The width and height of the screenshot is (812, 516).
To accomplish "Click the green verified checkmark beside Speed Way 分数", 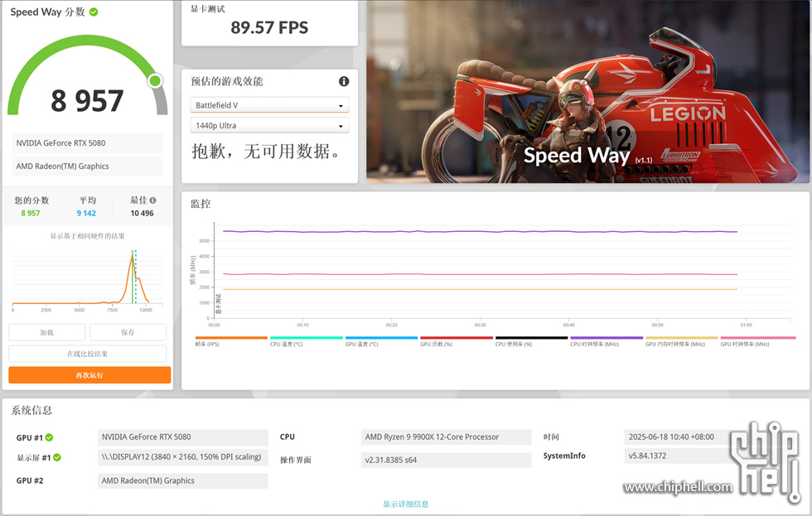I will 94,12.
